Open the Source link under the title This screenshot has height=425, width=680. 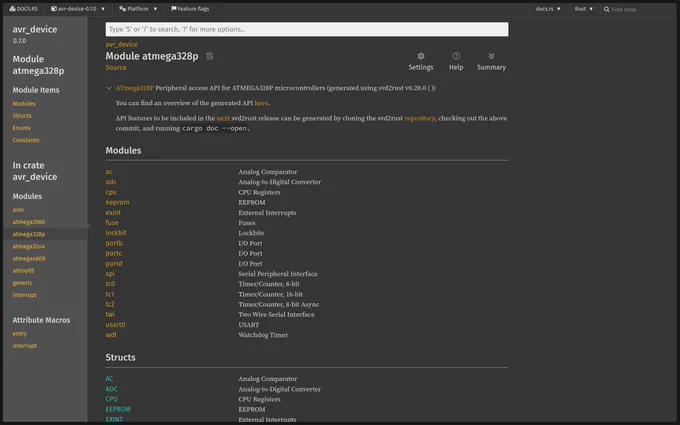click(x=116, y=68)
